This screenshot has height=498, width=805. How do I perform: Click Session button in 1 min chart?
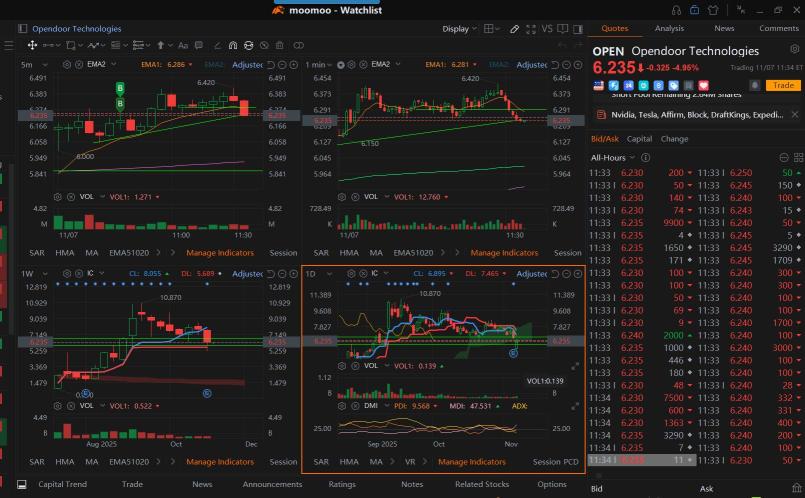tap(567, 253)
